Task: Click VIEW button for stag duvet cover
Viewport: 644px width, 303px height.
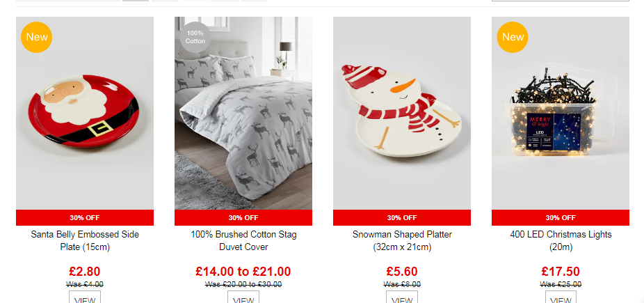Action: [243, 297]
